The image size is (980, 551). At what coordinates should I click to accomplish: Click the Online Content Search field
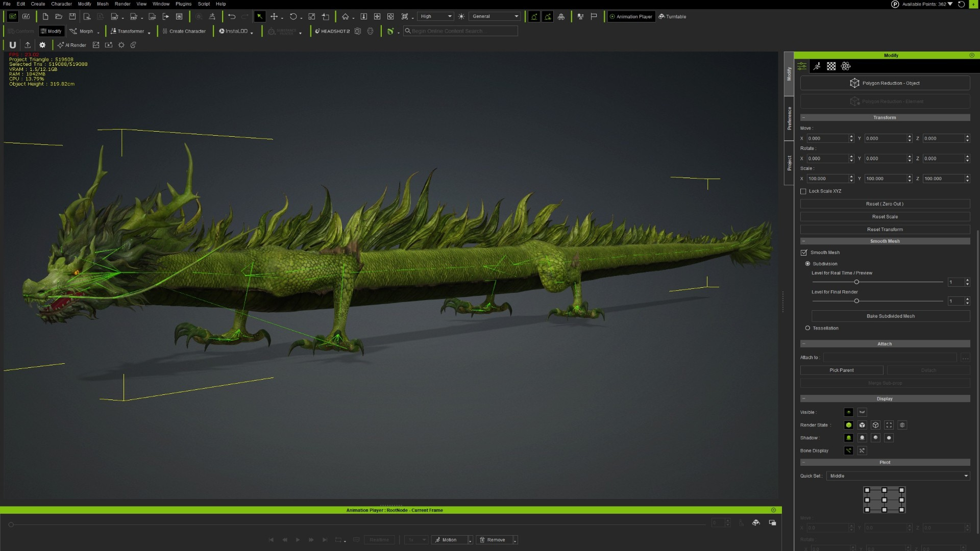(x=460, y=31)
